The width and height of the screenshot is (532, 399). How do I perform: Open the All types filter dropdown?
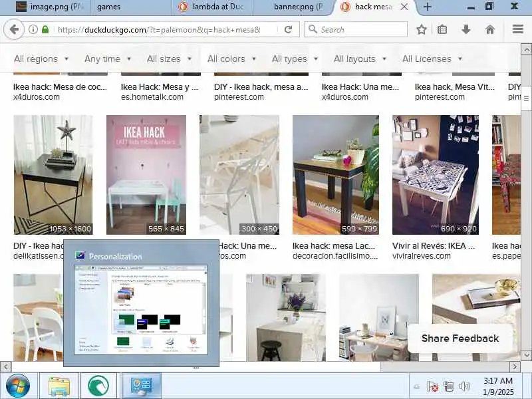(295, 59)
